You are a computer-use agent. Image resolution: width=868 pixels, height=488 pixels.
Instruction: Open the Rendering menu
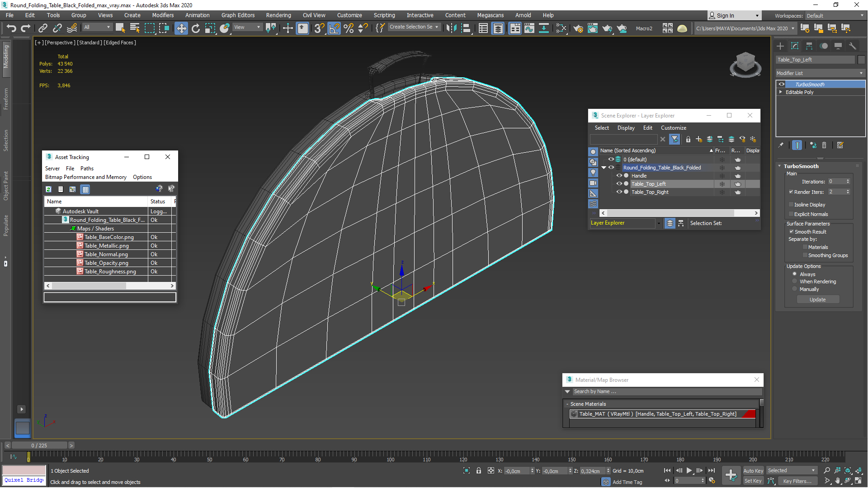tap(278, 15)
